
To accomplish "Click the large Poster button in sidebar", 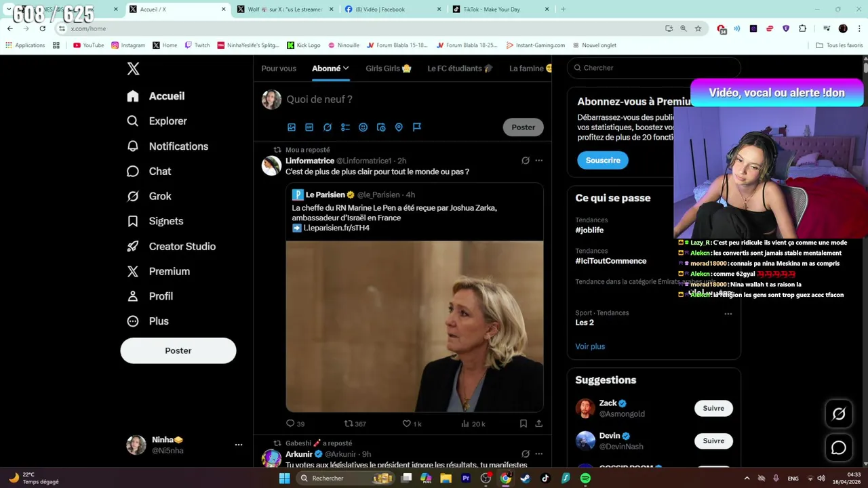I will pos(178,350).
